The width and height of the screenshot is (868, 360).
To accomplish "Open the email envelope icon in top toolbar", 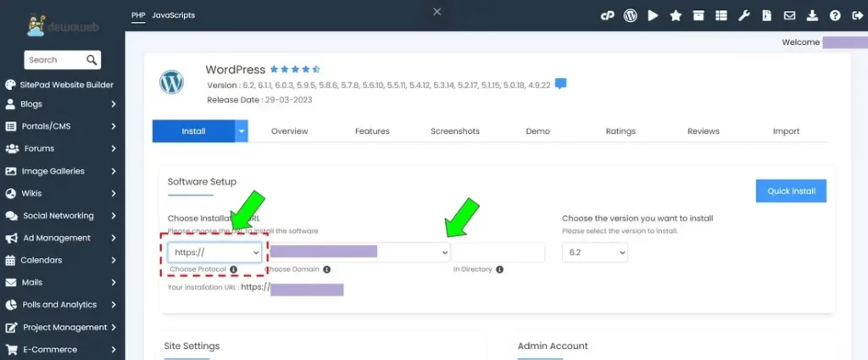I will point(789,15).
